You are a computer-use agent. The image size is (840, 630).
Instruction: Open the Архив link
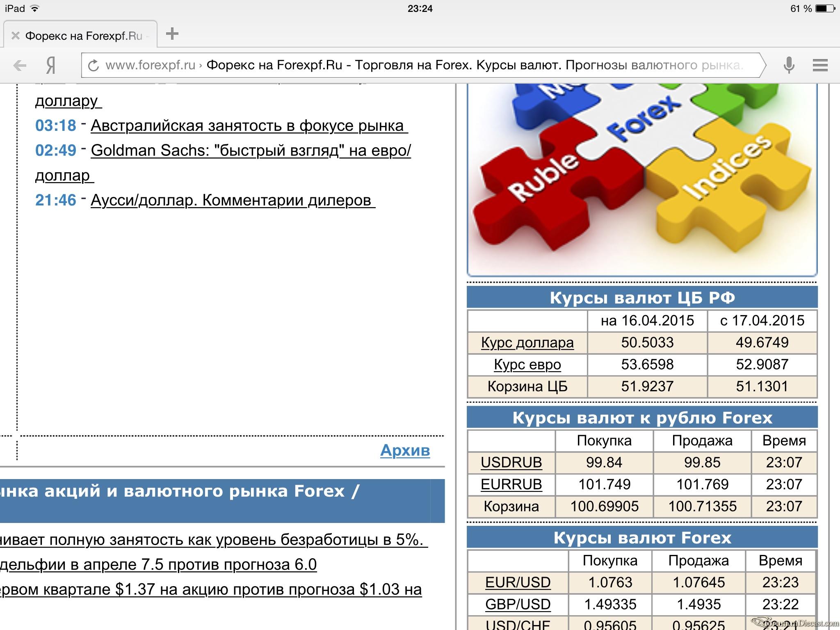pos(405,450)
